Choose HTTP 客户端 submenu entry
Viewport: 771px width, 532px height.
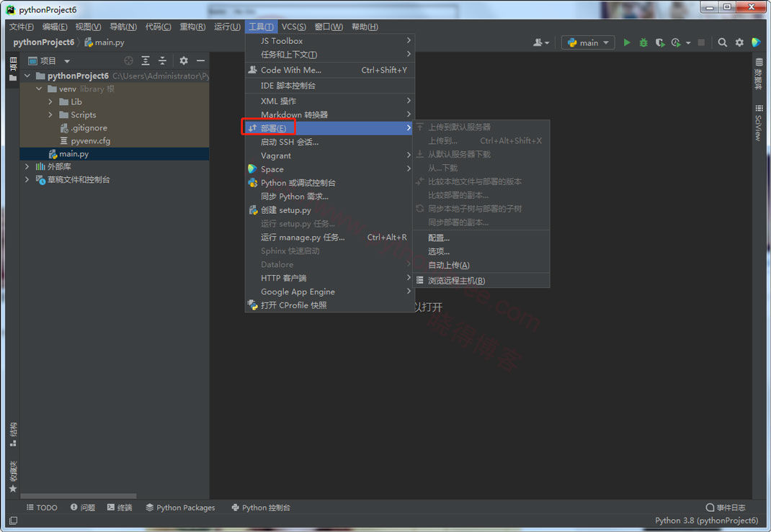329,278
